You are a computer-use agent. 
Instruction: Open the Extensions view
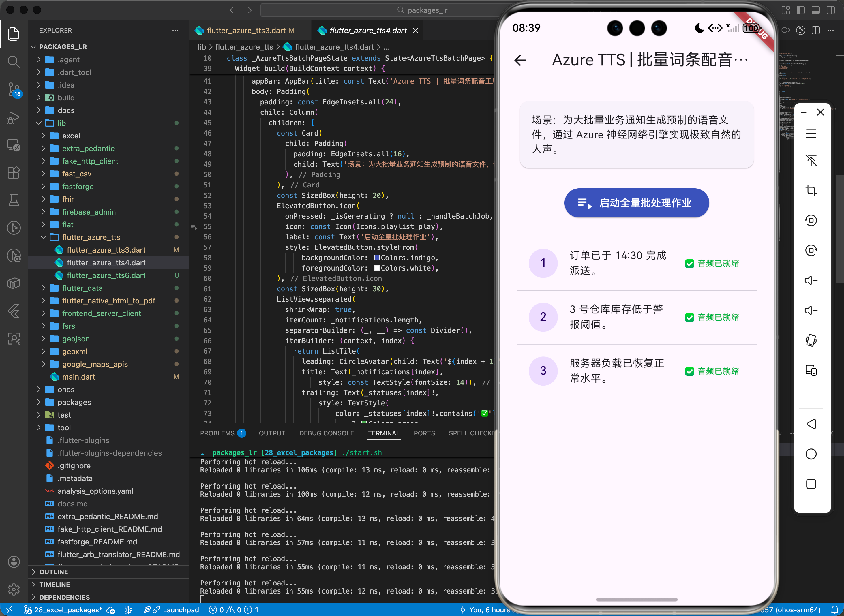pos(14,173)
